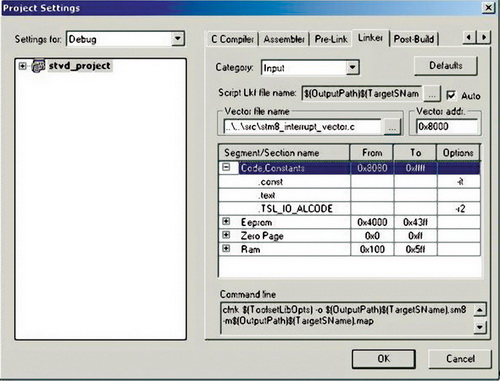
Task: Select the .TSL_IO_ALCODE section row
Action: pyautogui.click(x=349, y=209)
